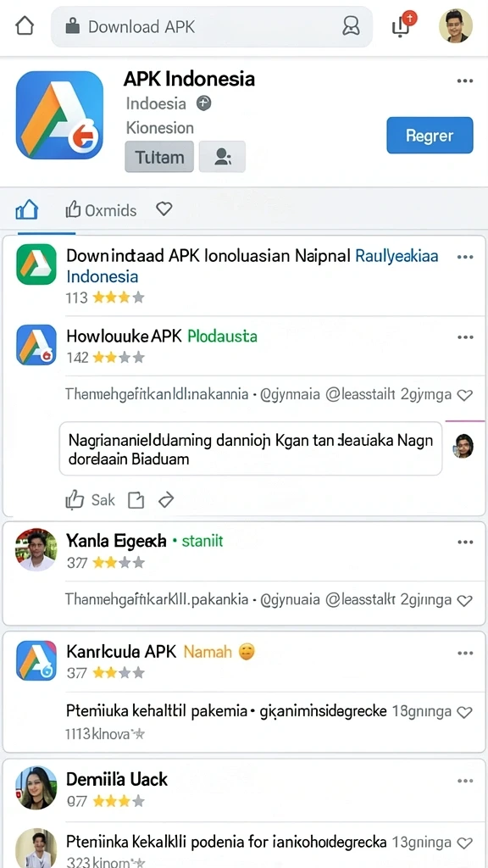The image size is (488, 868).
Task: Open the three-dot menu on the Kanla Eigeakh post
Action: (x=465, y=542)
